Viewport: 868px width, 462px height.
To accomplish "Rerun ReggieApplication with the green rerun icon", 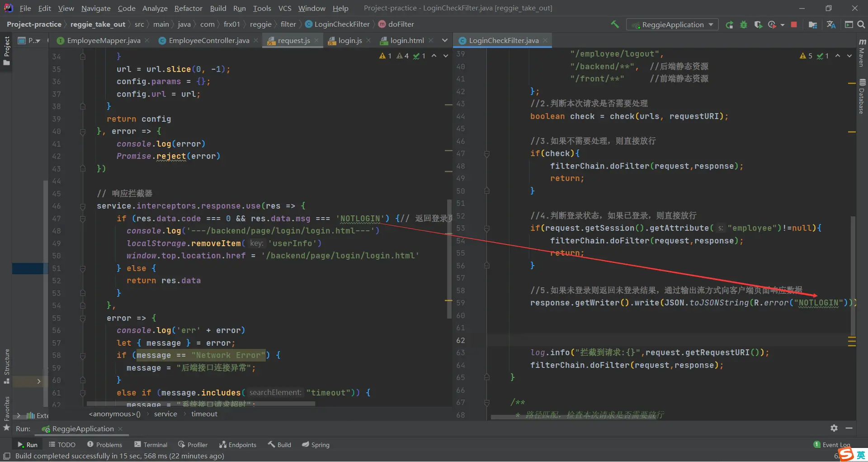I will coord(729,25).
